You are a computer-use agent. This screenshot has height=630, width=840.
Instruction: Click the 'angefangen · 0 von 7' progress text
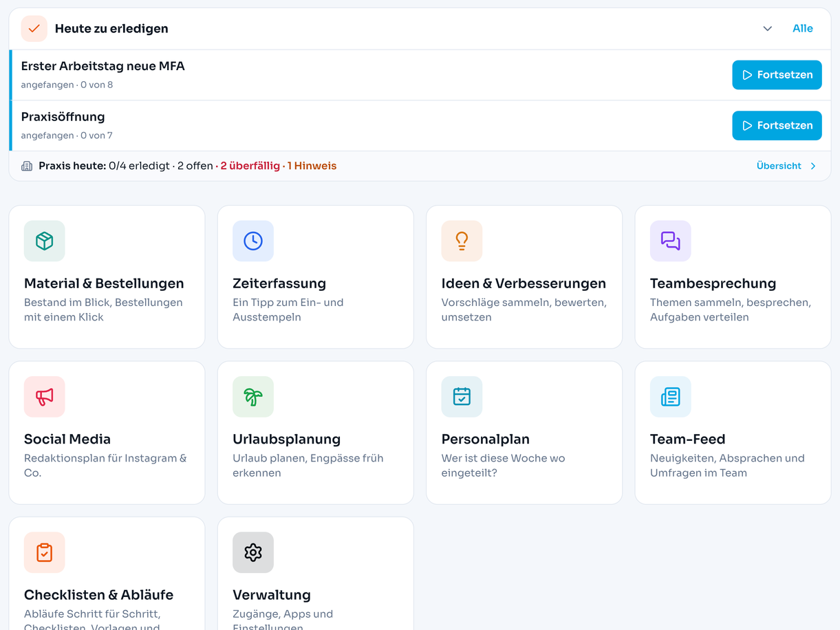click(x=67, y=135)
